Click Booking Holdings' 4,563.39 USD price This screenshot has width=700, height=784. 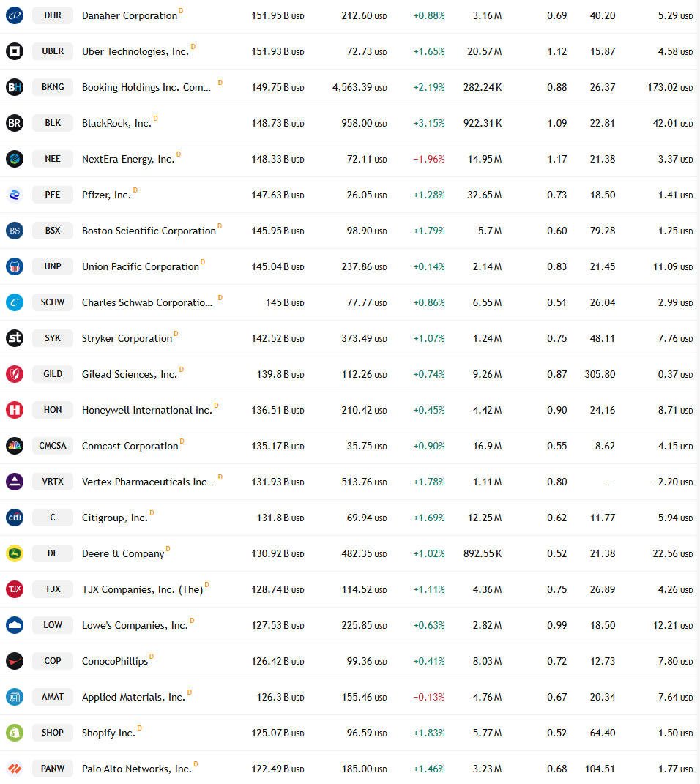click(360, 88)
